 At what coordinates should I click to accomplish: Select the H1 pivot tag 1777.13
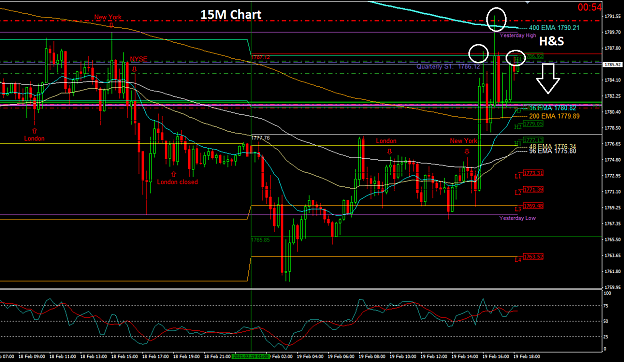coord(533,140)
